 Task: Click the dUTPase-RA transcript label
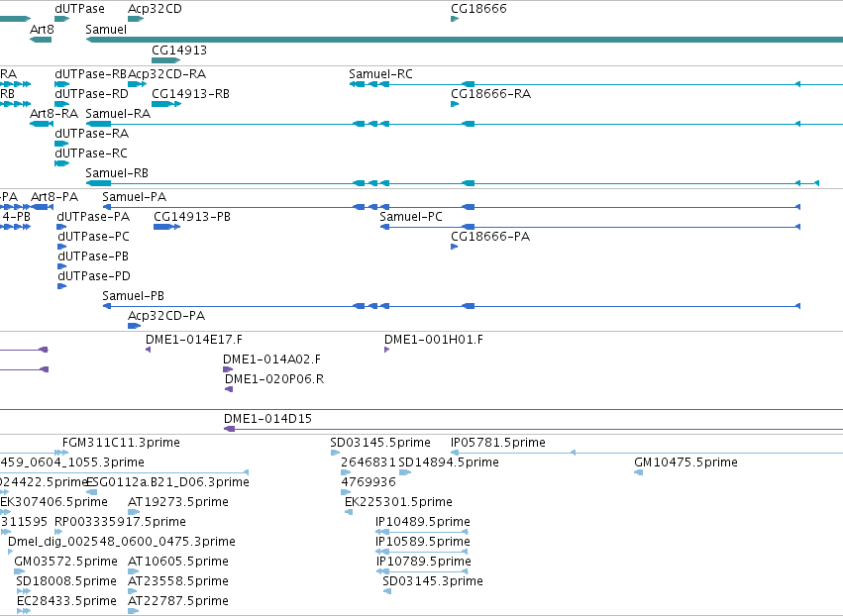[92, 134]
